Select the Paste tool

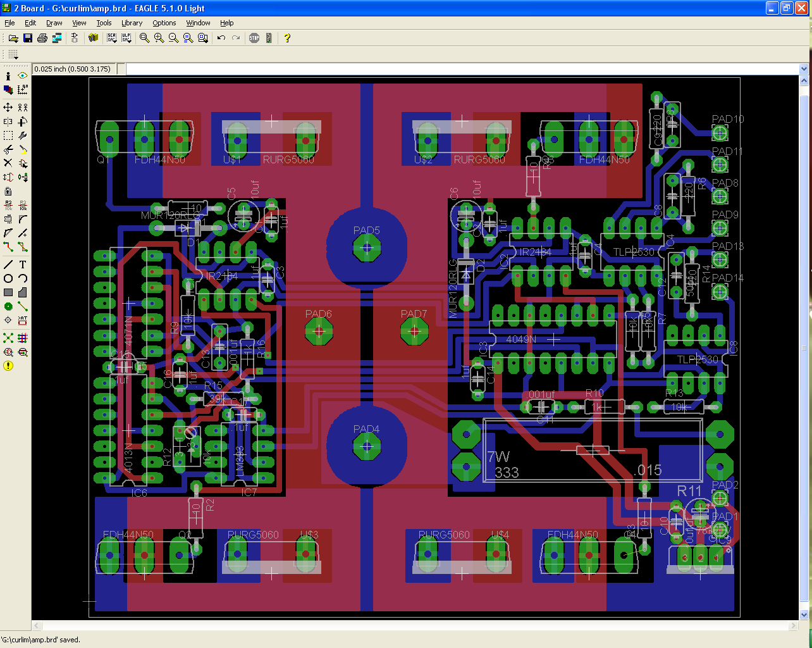pyautogui.click(x=23, y=149)
